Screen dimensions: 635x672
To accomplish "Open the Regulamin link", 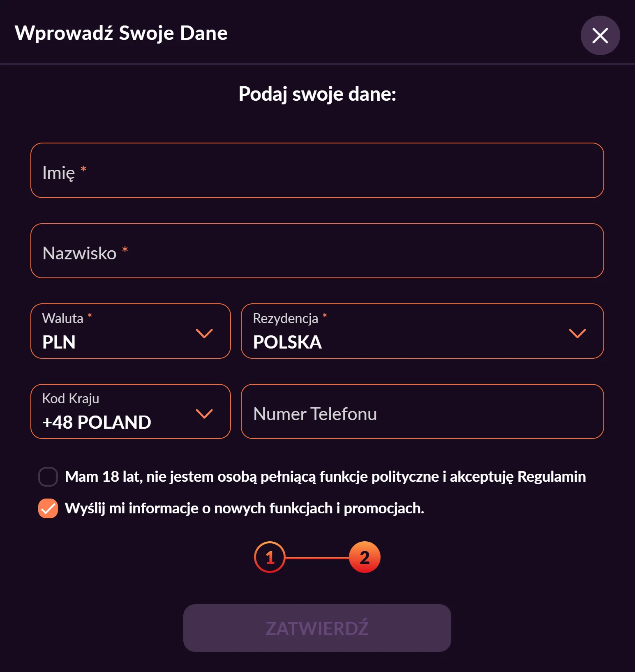I will click(x=552, y=477).
